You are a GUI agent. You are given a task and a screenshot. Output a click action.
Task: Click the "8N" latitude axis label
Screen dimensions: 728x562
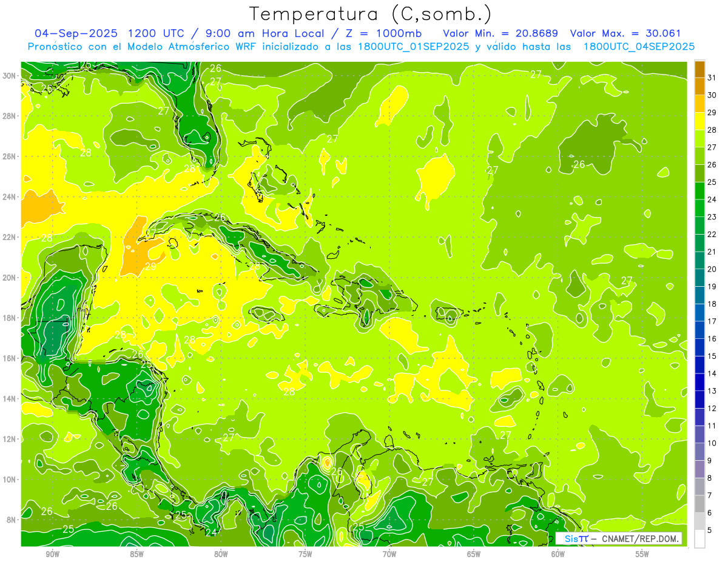[x=12, y=520]
